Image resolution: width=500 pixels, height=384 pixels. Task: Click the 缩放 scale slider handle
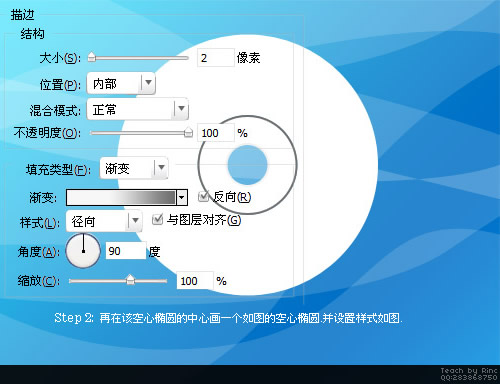pos(130,280)
